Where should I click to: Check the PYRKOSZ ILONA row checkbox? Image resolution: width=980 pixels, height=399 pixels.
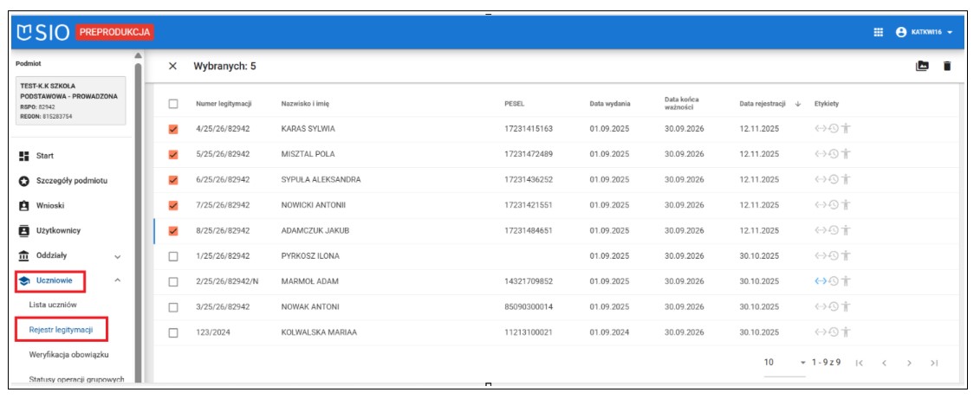pos(173,257)
